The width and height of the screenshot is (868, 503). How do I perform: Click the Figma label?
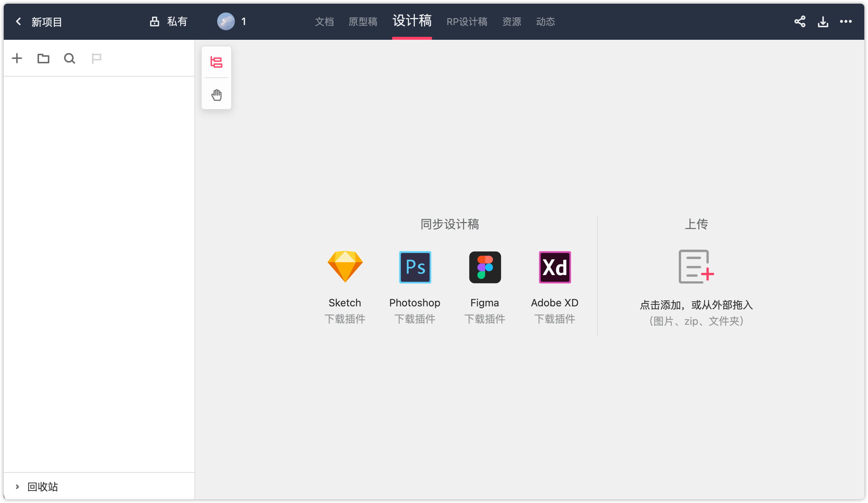485,303
